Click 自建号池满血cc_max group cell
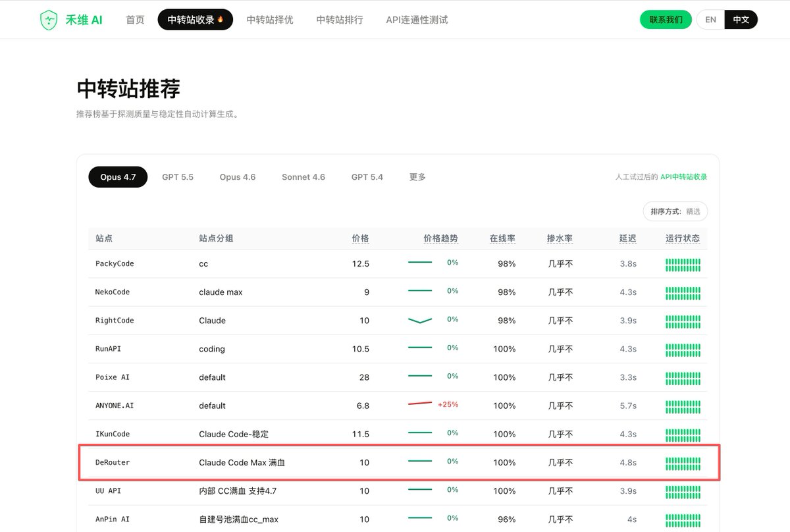This screenshot has height=532, width=790. pos(238,519)
